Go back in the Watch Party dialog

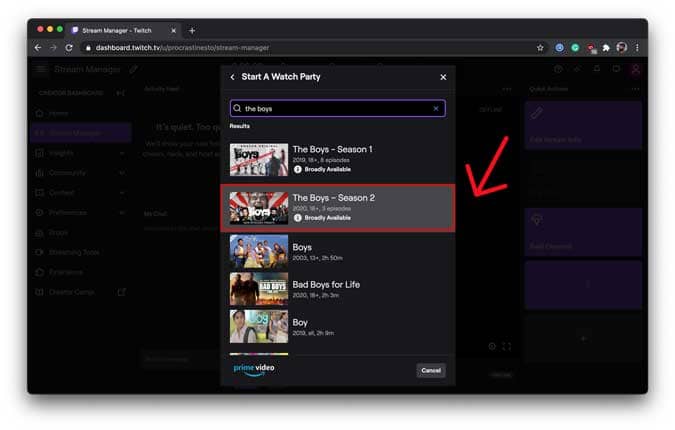232,77
